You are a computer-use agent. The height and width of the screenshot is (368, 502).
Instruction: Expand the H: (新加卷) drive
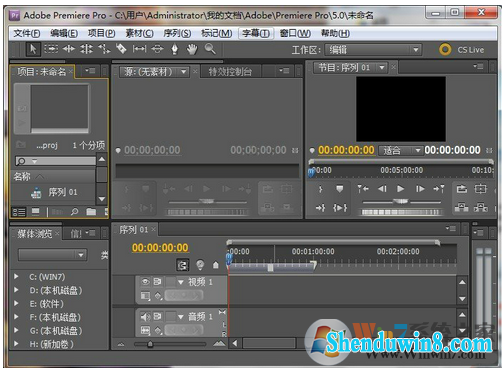click(16, 344)
